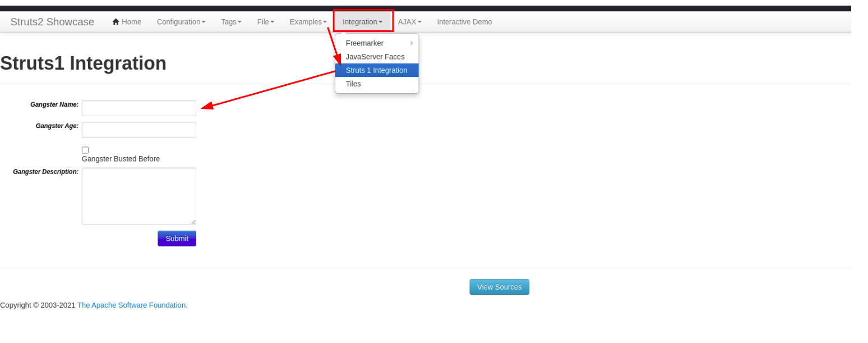Screen dimensions: 868x343
Task: Click the Home icon in navbar
Action: click(116, 22)
